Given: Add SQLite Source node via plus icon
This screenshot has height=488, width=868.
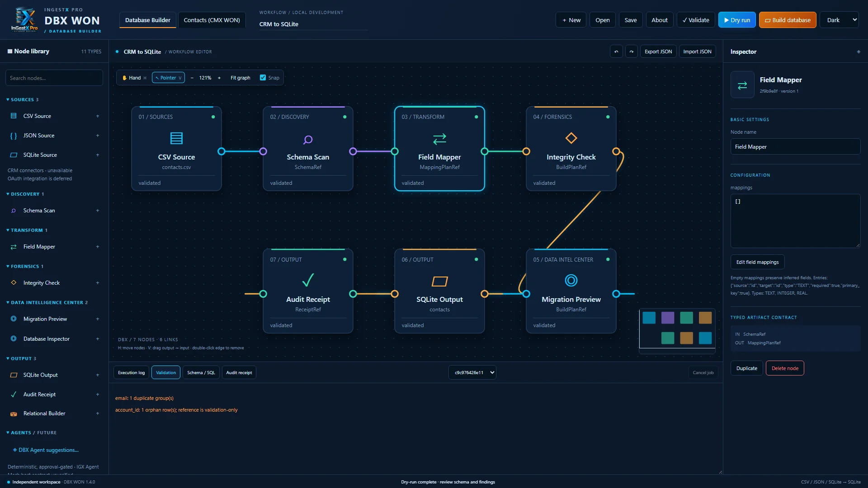Looking at the screenshot, I should [97, 155].
